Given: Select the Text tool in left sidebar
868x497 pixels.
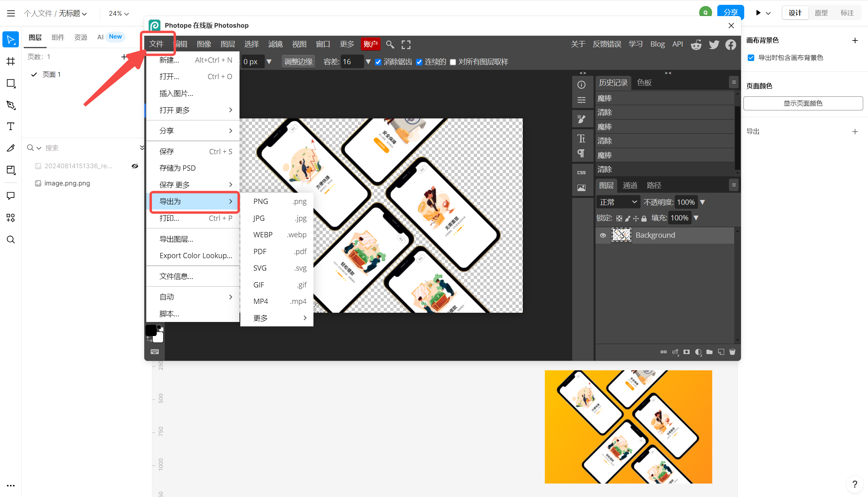Looking at the screenshot, I should point(11,126).
